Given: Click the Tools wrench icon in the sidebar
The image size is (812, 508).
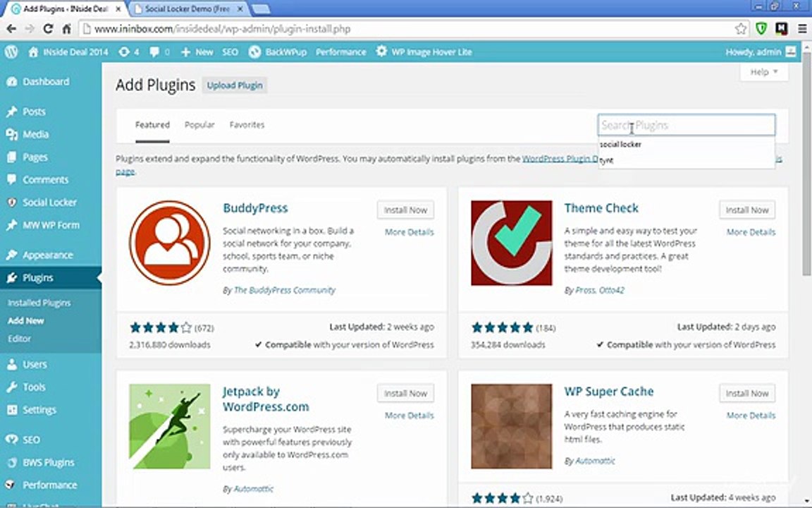Looking at the screenshot, I should tap(11, 387).
